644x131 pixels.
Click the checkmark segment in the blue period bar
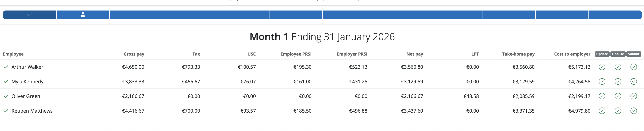coord(29,15)
